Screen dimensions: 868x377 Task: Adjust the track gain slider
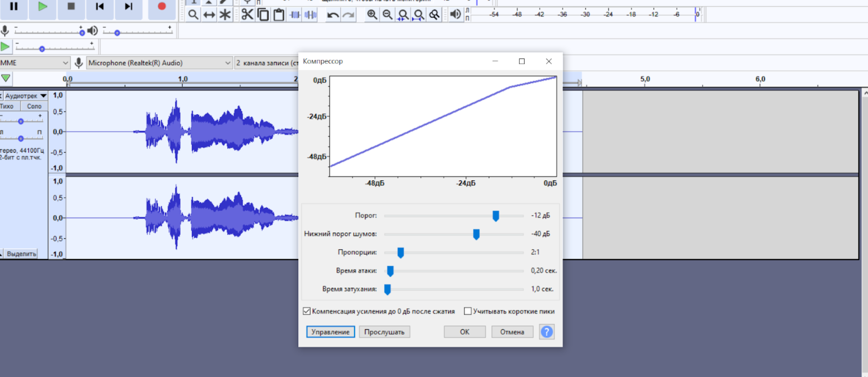pos(21,121)
